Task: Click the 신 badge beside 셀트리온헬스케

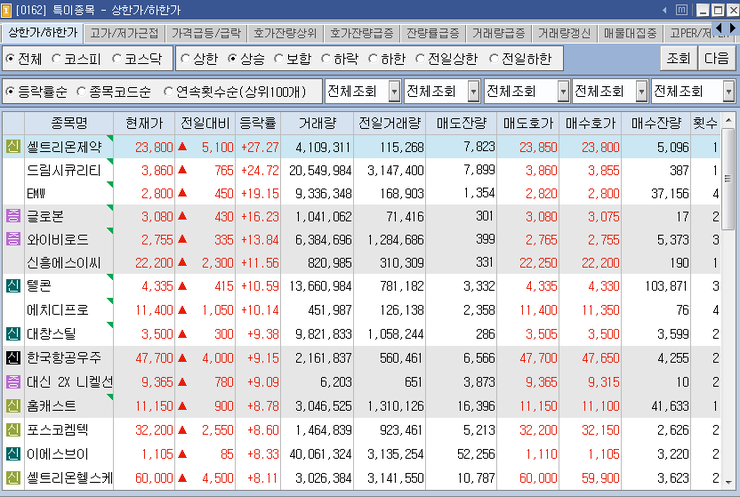Action: (x=13, y=478)
